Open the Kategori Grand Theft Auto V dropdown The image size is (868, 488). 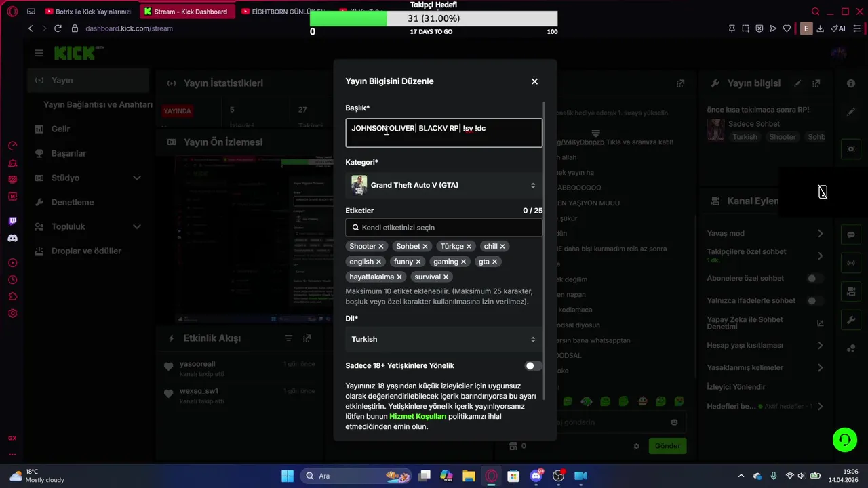tap(443, 185)
